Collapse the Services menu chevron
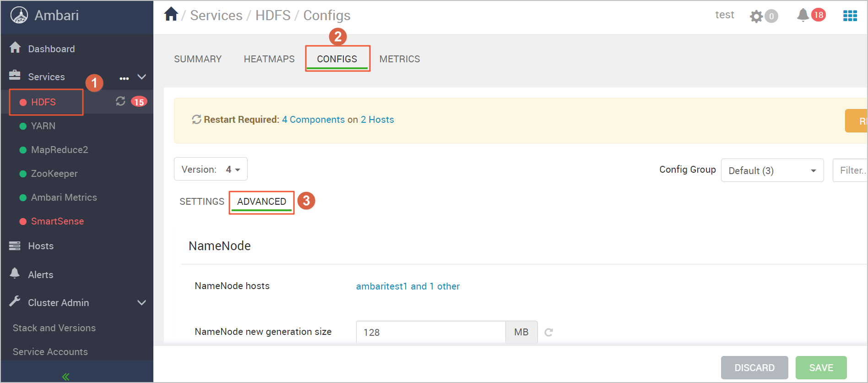The height and width of the screenshot is (383, 868). [142, 77]
